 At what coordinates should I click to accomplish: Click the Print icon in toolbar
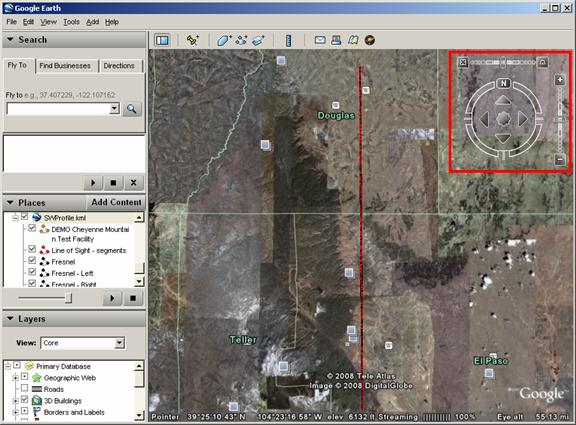coord(336,40)
